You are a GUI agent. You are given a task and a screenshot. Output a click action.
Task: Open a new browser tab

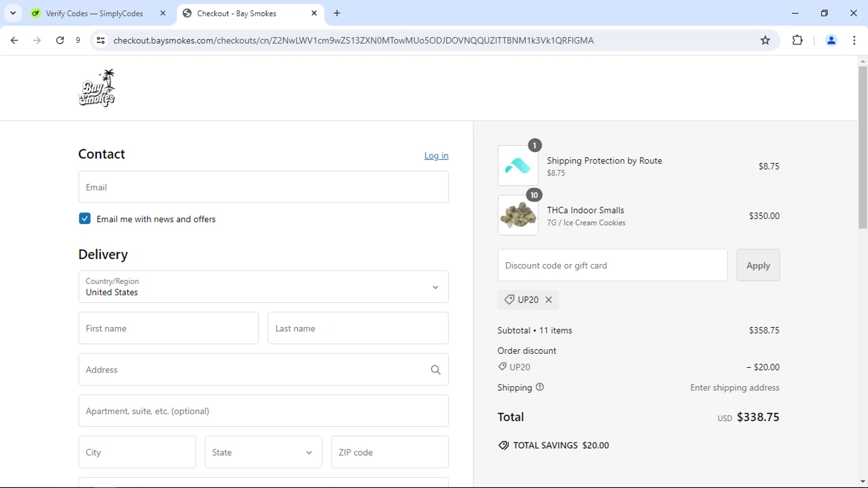(x=337, y=13)
